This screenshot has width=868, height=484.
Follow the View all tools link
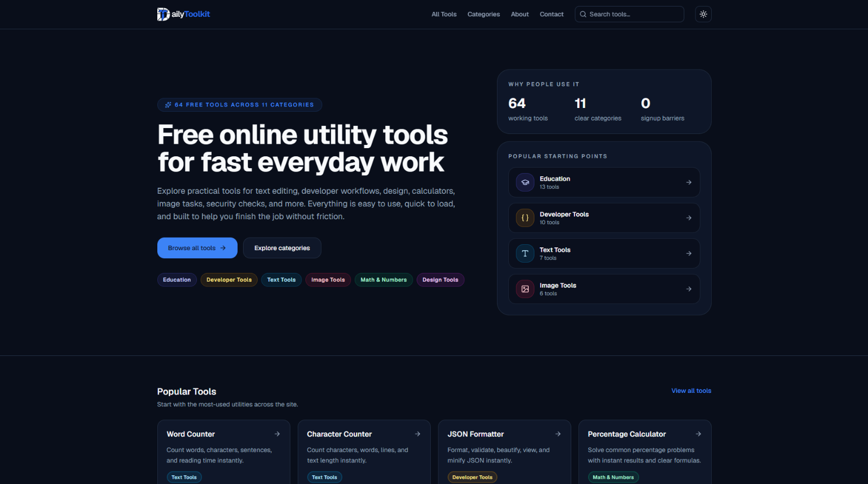[x=691, y=391]
